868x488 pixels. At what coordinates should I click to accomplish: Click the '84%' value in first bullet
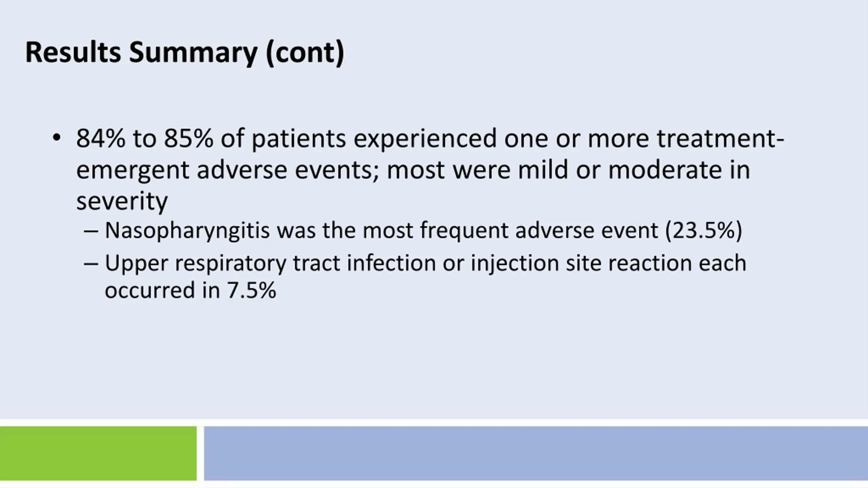pos(101,139)
